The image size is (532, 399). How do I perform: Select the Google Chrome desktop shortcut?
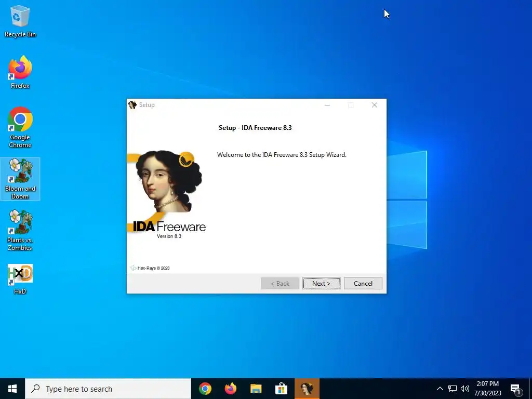click(x=20, y=127)
